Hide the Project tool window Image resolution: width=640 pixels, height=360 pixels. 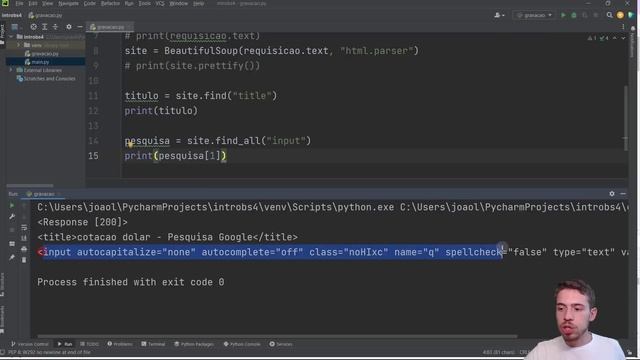tap(80, 27)
